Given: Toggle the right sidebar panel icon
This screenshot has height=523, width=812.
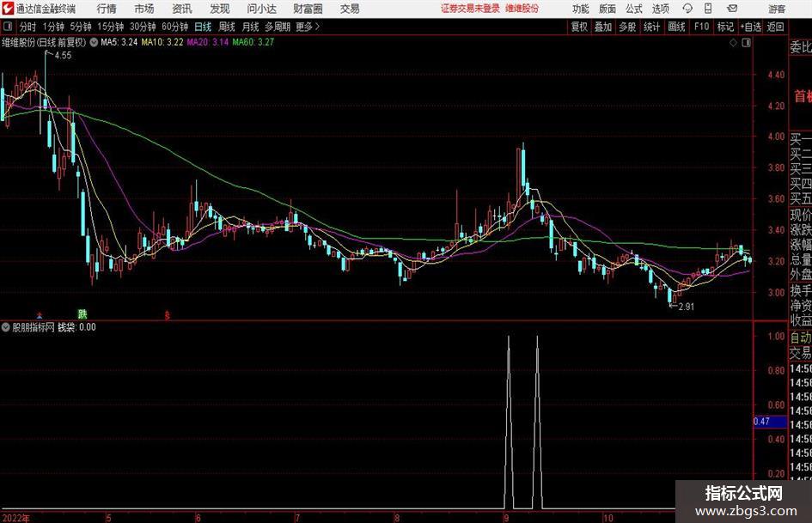Looking at the screenshot, I should coord(746,43).
